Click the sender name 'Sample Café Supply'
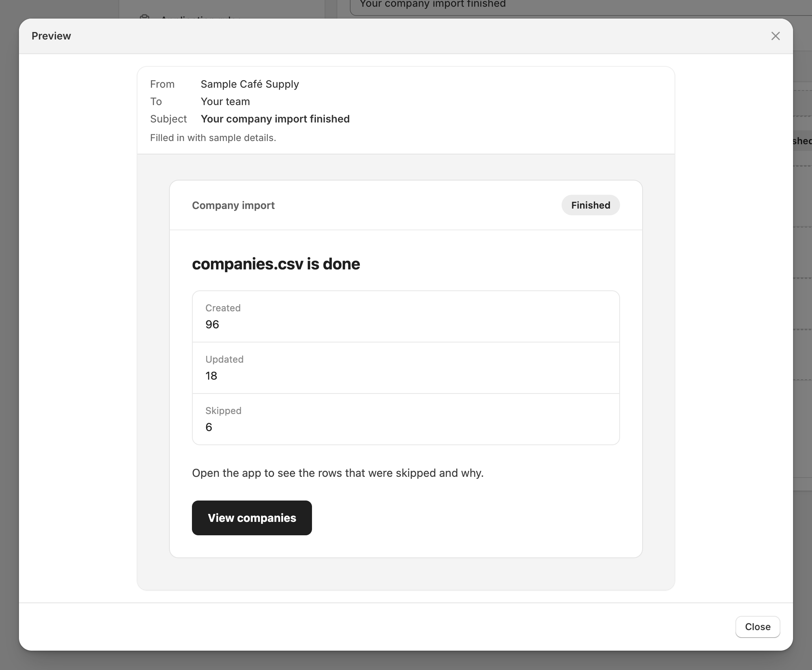The image size is (812, 670). (x=250, y=84)
